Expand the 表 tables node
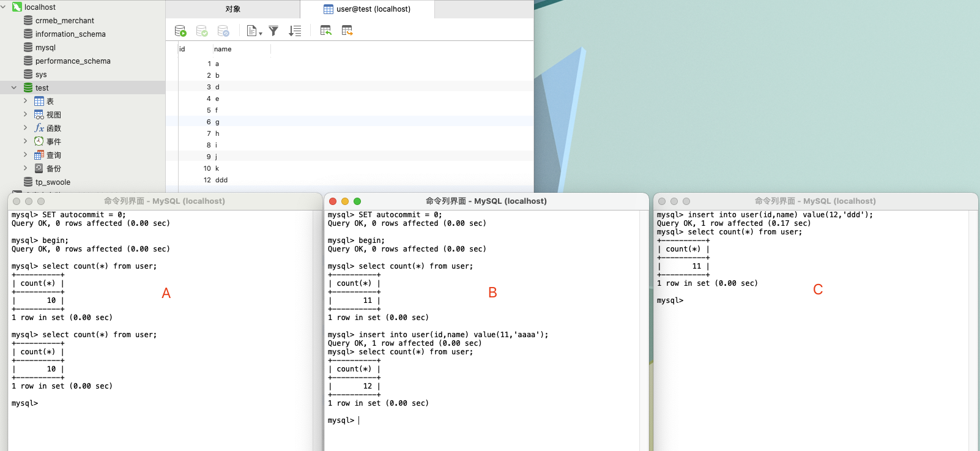The image size is (980, 451). click(x=25, y=101)
